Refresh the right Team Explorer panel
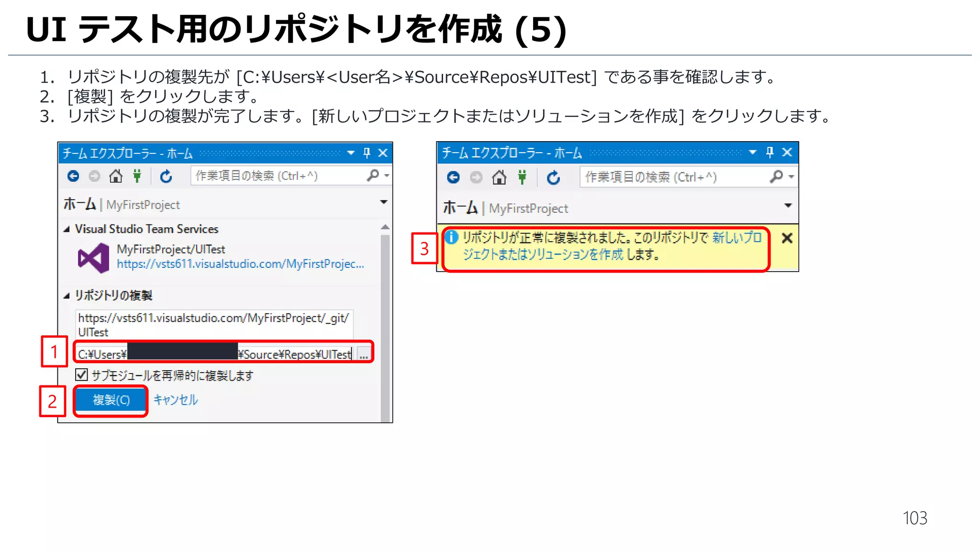The height and width of the screenshot is (551, 980). pos(553,178)
